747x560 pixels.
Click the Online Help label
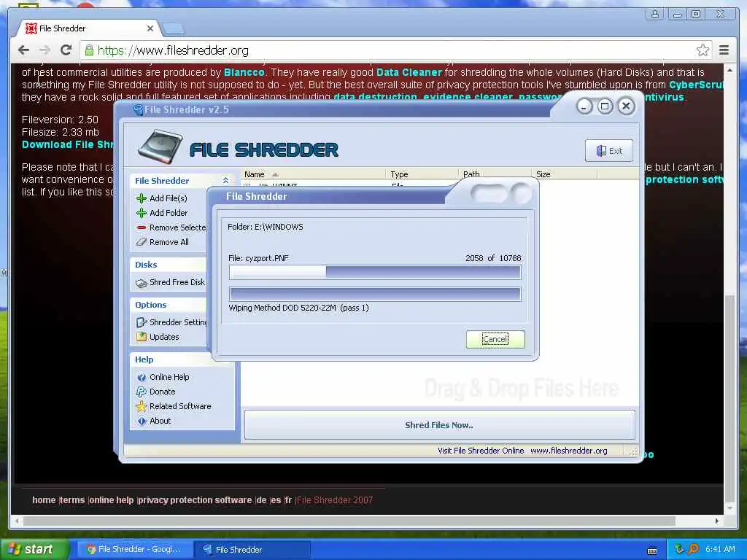[x=169, y=377]
